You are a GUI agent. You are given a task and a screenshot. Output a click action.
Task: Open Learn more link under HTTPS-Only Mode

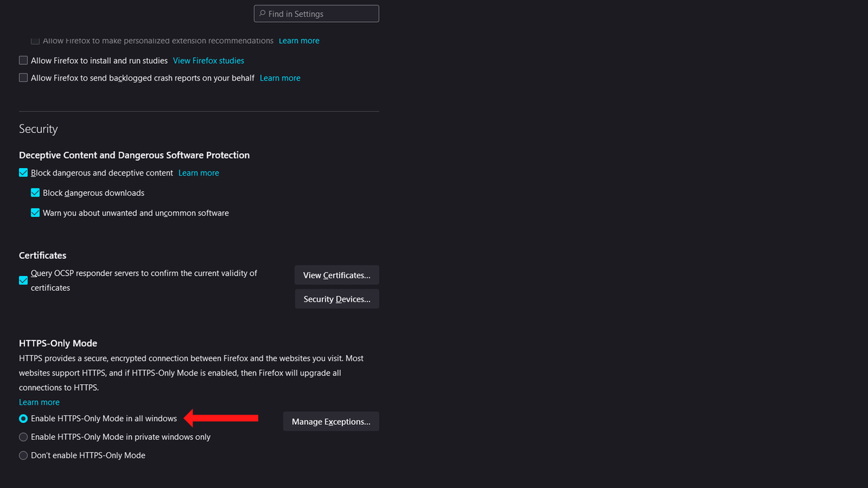tap(39, 402)
